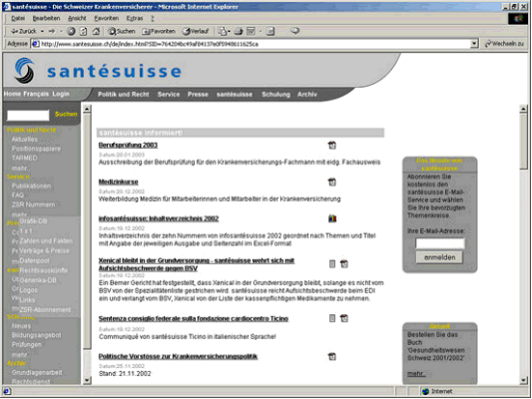Open the PDF icon beside Berufsprüfung 2003
This screenshot has width=532, height=399.
(x=332, y=145)
